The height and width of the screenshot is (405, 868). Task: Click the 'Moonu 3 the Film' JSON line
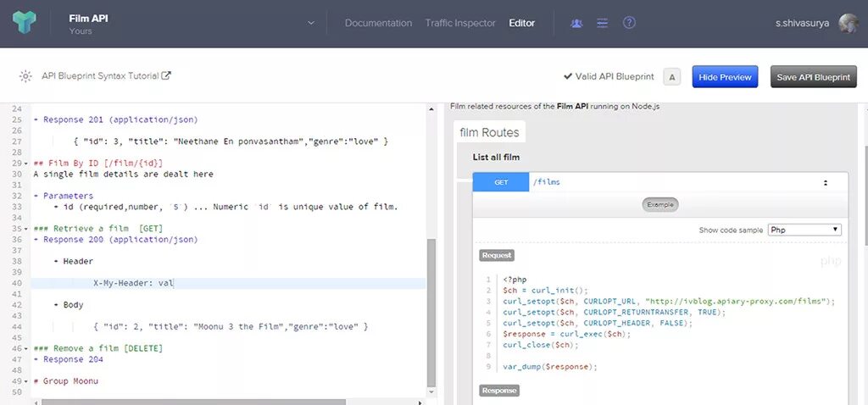[x=231, y=327]
